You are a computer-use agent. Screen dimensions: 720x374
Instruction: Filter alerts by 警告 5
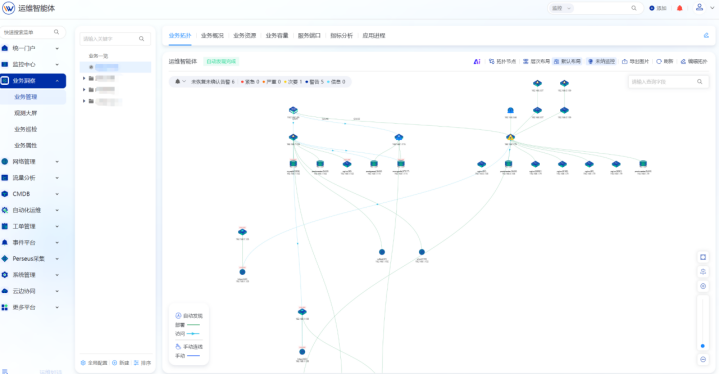coord(315,82)
